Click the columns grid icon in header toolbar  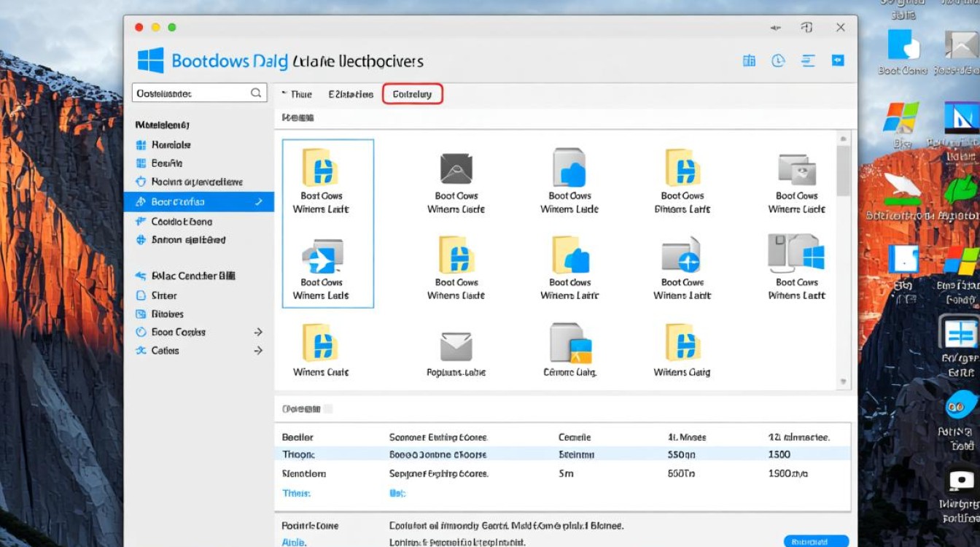pyautogui.click(x=749, y=61)
